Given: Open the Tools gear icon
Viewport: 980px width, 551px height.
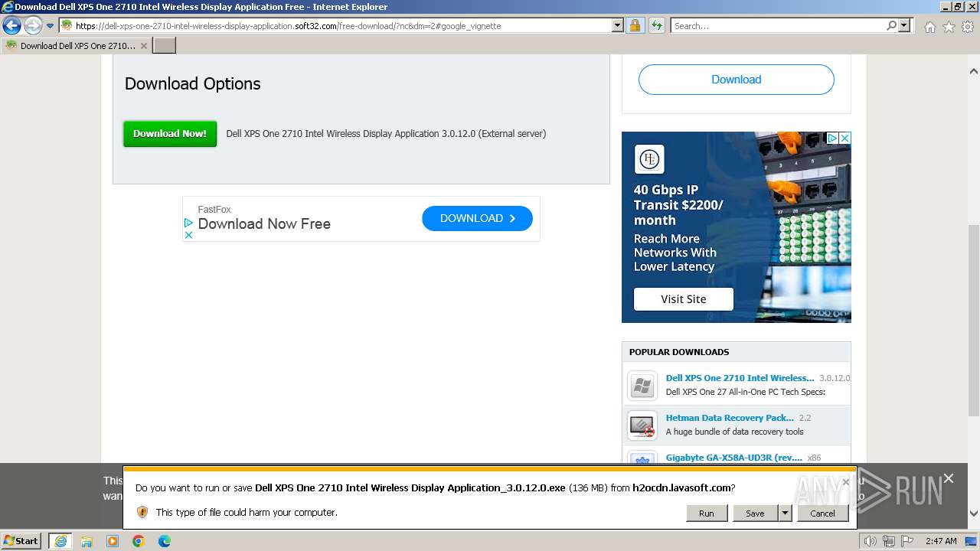Looking at the screenshot, I should [x=968, y=27].
